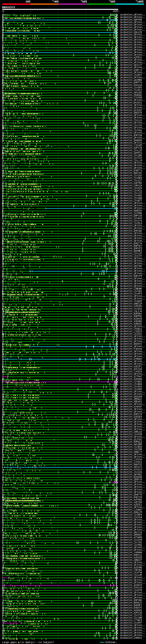
Task: Select hit UniRef100_A9S1B2
Action: click(131, 93)
